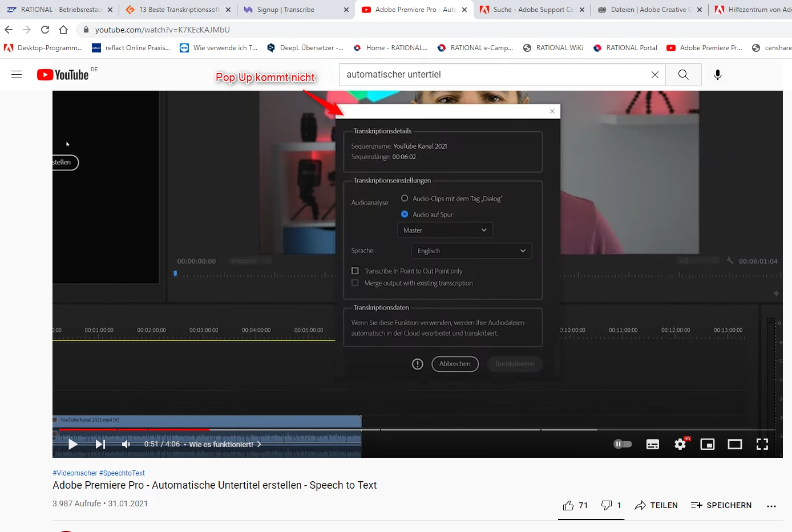Click the magnifier search button
The width and height of the screenshot is (792, 532).
(x=684, y=75)
